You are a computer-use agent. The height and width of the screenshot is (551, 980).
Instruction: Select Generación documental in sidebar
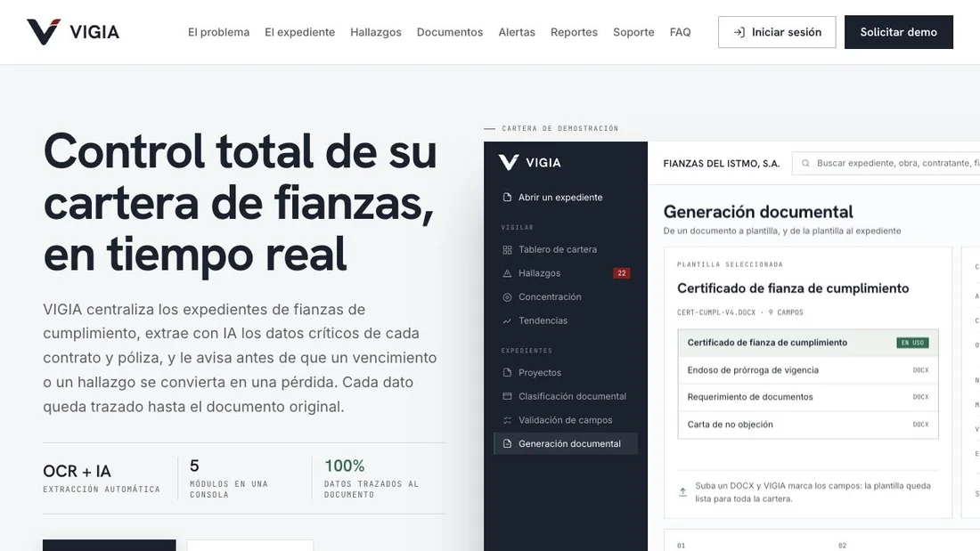click(x=566, y=443)
